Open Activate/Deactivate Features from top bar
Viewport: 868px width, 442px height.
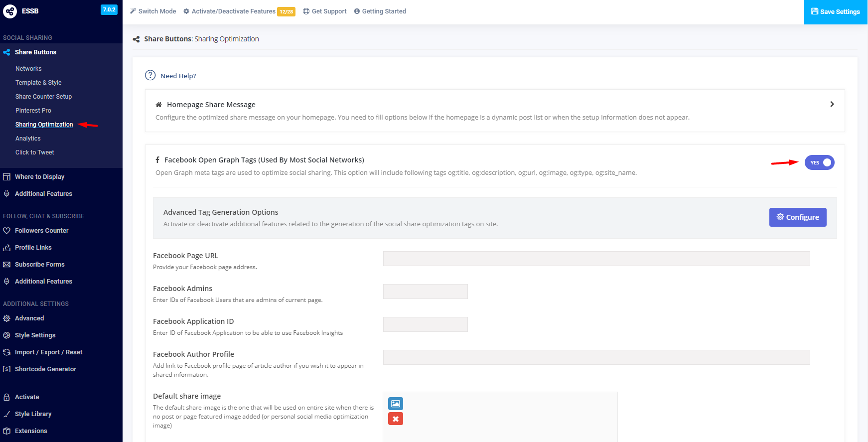233,11
